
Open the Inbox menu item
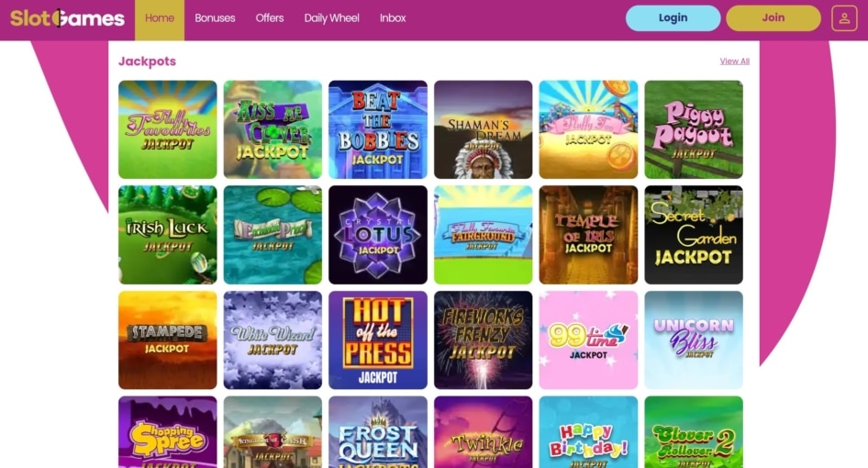(393, 18)
